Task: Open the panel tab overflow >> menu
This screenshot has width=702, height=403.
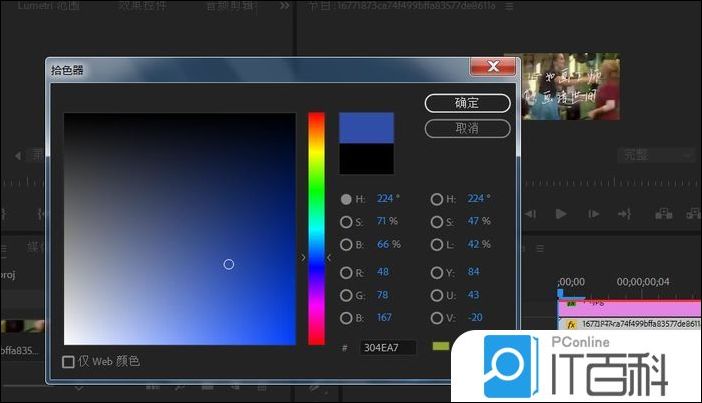Action: pyautogui.click(x=284, y=6)
